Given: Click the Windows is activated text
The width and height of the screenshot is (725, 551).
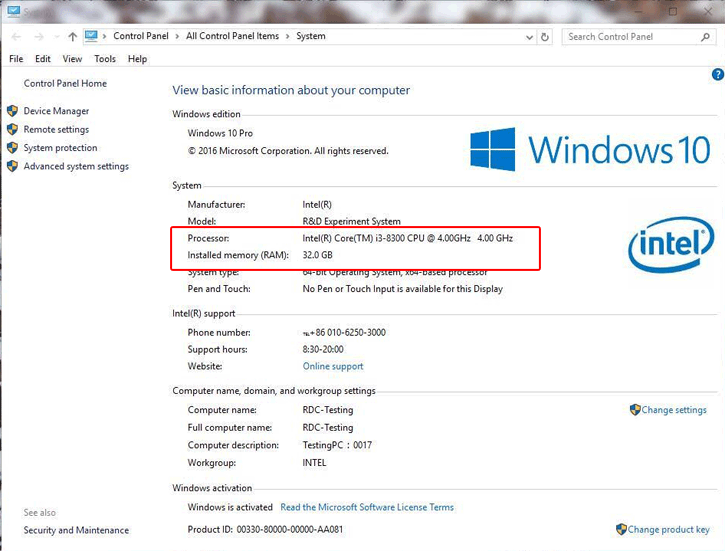Looking at the screenshot, I should [230, 507].
